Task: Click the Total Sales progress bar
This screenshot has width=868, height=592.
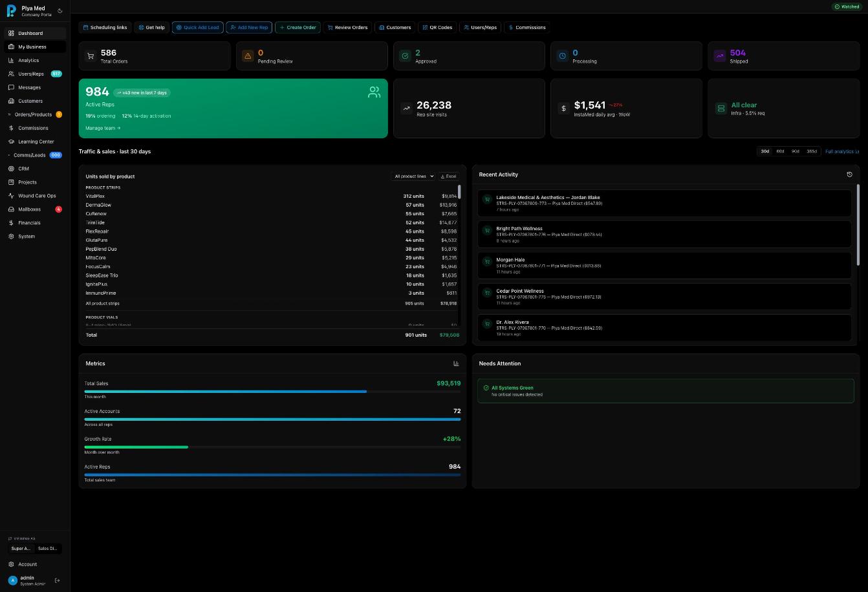Action: coord(272,392)
